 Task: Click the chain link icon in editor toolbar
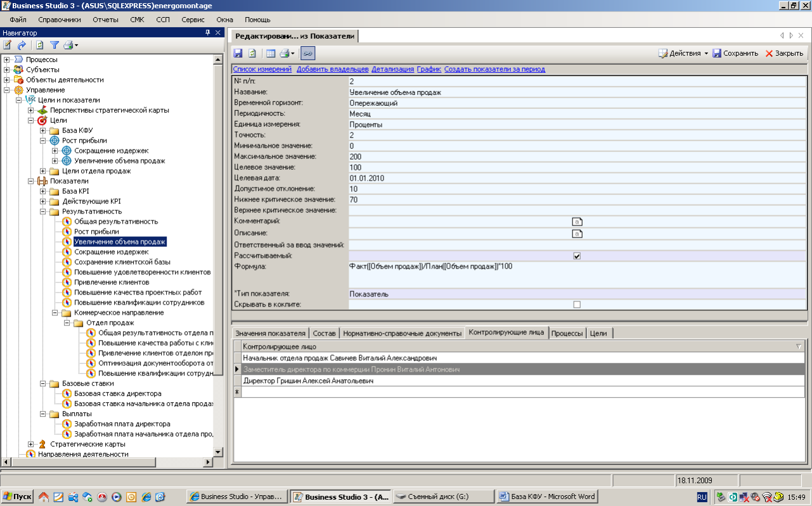click(x=307, y=53)
